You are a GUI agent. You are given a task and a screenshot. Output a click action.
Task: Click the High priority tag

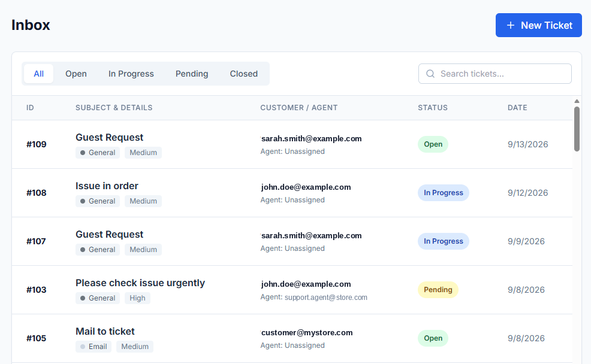coord(138,298)
